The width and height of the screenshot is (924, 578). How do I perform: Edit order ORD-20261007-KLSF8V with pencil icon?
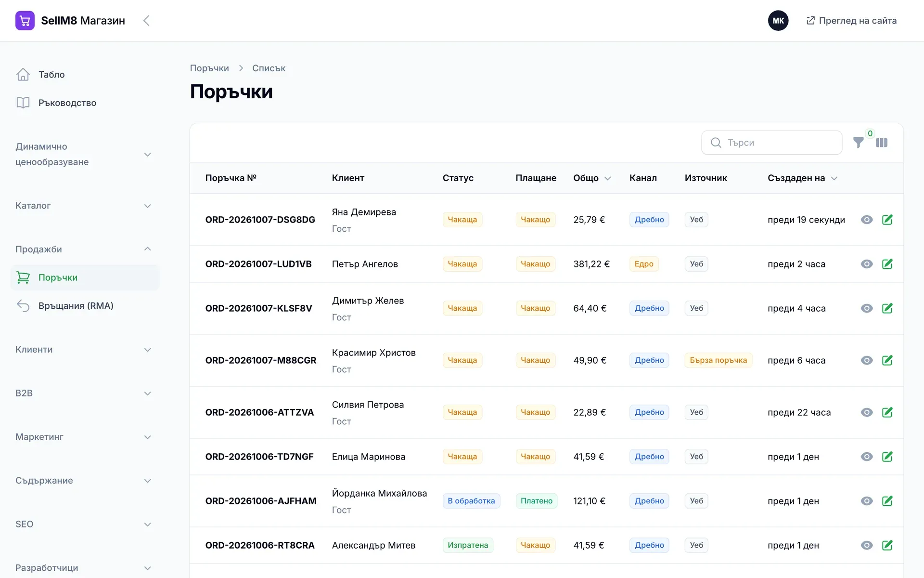pos(887,308)
